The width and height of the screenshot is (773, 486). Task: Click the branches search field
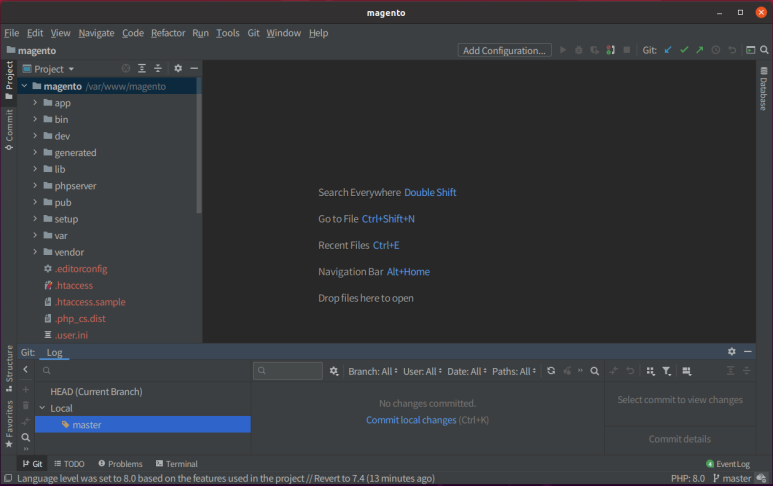143,370
